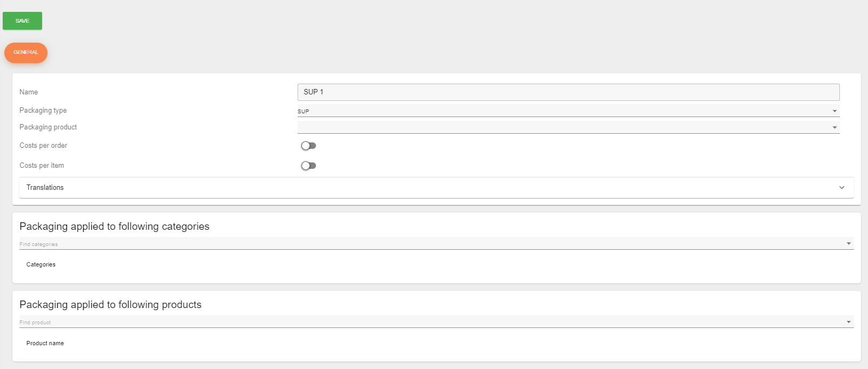Viewport: 868px width, 369px height.
Task: Click the Translations chevron icon
Action: click(842, 188)
